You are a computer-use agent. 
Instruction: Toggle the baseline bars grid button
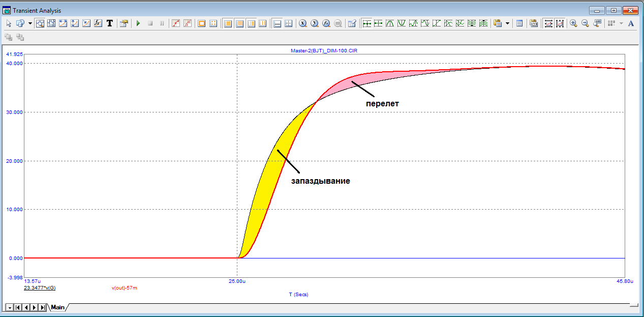pos(263,23)
